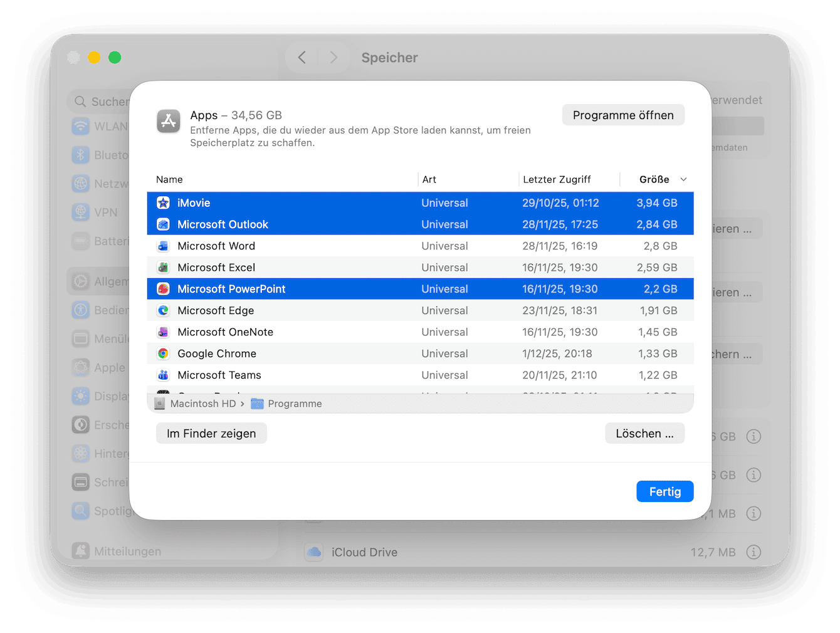Click the Microsoft Teams icon
This screenshot has width=840, height=633.
[163, 375]
